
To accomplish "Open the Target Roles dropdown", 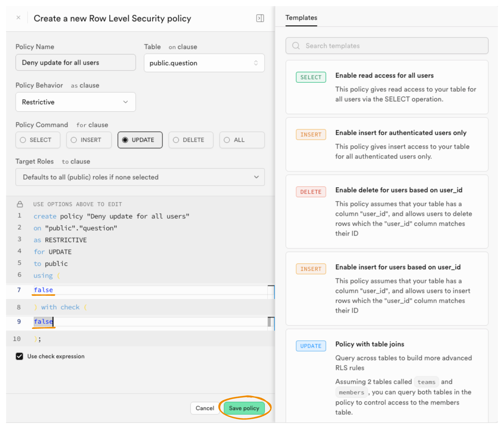I will point(140,177).
